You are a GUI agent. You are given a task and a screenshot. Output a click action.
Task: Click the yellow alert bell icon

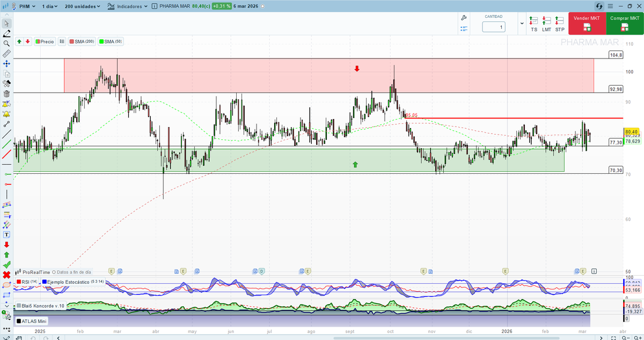coord(6,114)
